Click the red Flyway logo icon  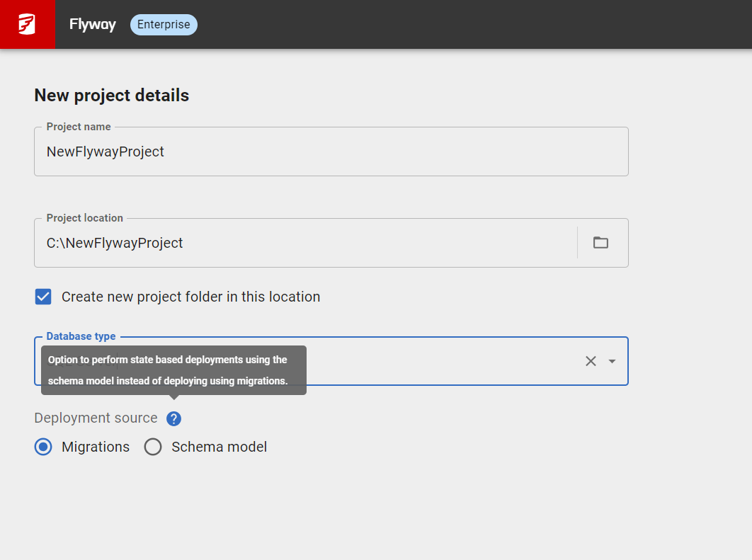27,25
